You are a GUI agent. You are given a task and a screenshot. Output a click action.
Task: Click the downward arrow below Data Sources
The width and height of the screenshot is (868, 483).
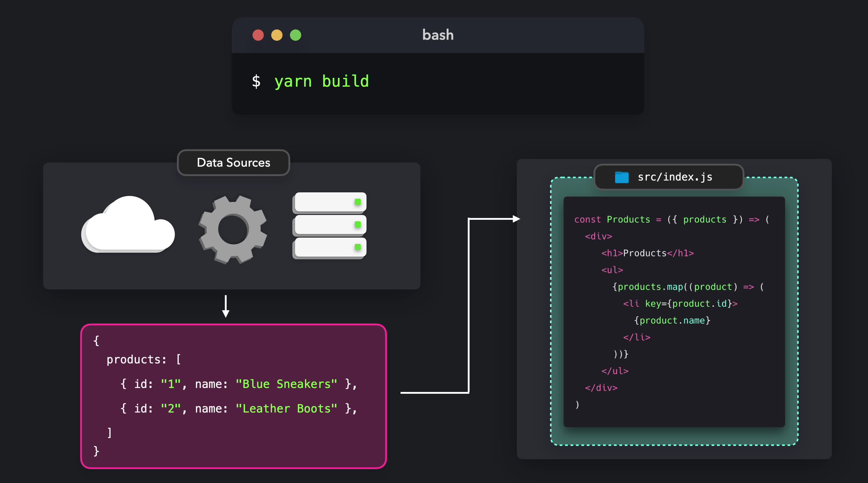[x=226, y=306]
